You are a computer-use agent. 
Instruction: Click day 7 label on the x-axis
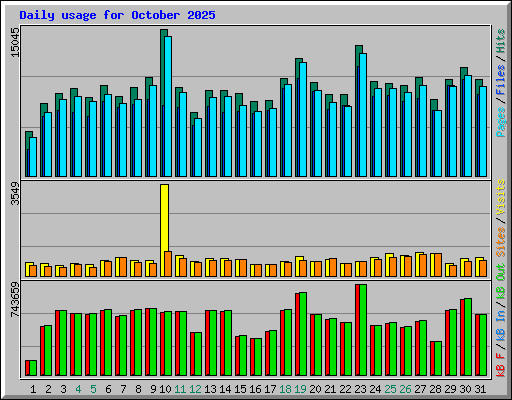(123, 389)
